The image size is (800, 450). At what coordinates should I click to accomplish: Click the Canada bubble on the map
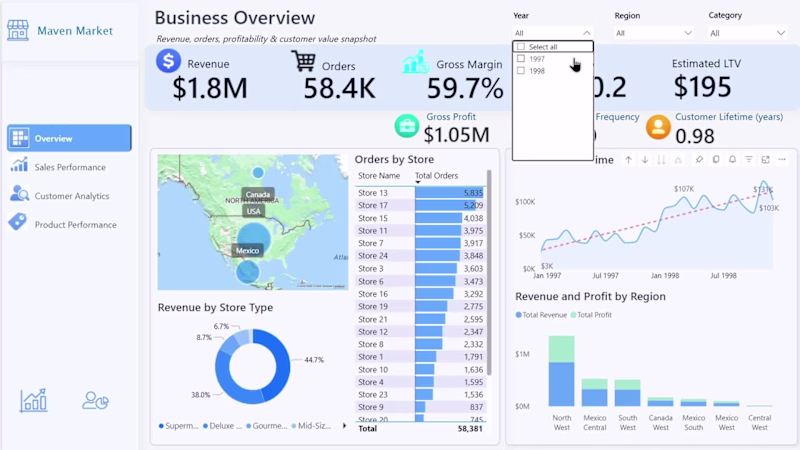coord(258,172)
